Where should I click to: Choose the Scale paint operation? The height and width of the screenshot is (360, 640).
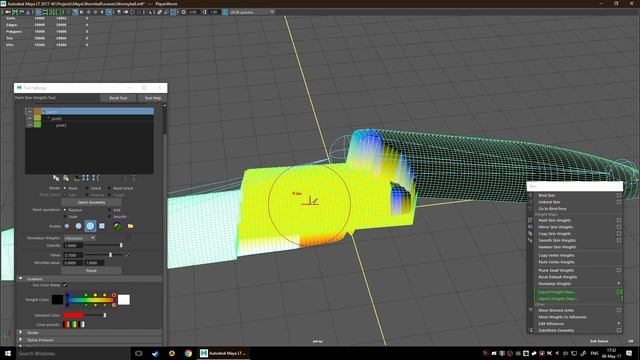65,216
